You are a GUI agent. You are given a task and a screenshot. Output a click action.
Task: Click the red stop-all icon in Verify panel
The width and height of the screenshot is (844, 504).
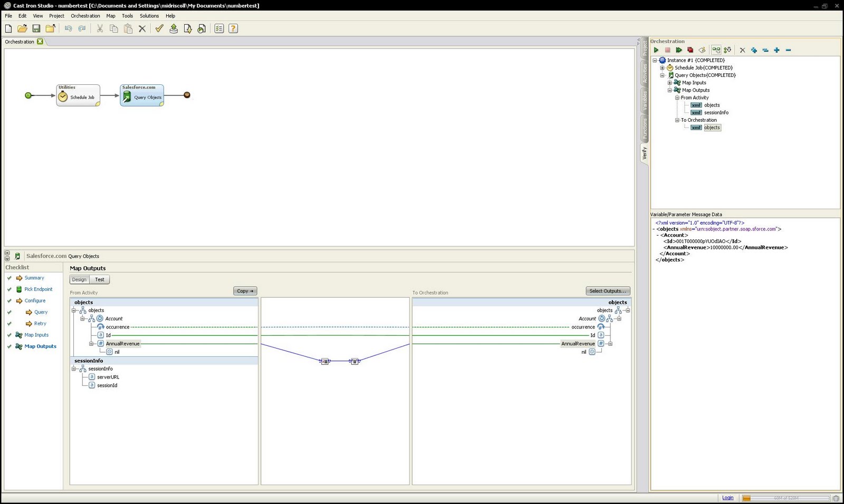(690, 50)
